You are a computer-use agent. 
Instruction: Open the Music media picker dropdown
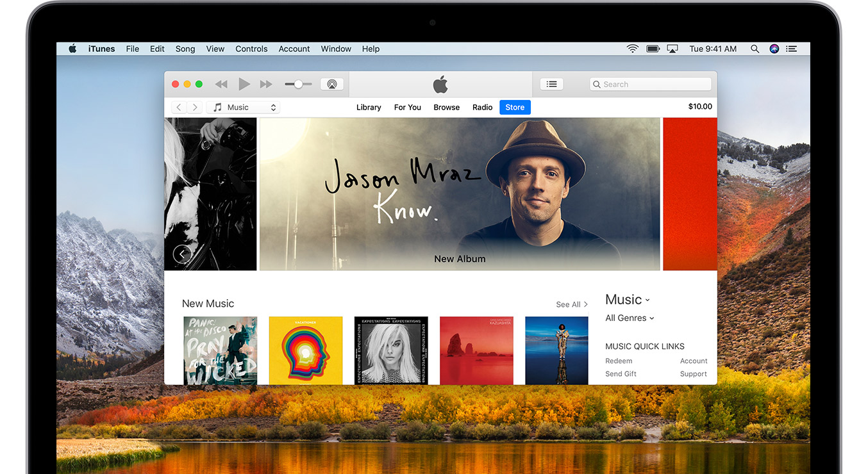point(244,108)
